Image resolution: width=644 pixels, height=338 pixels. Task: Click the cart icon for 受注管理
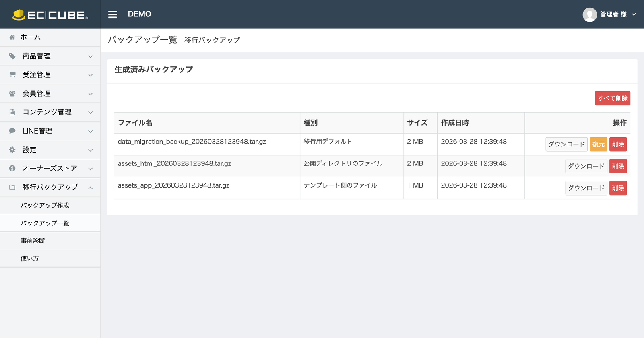[12, 74]
